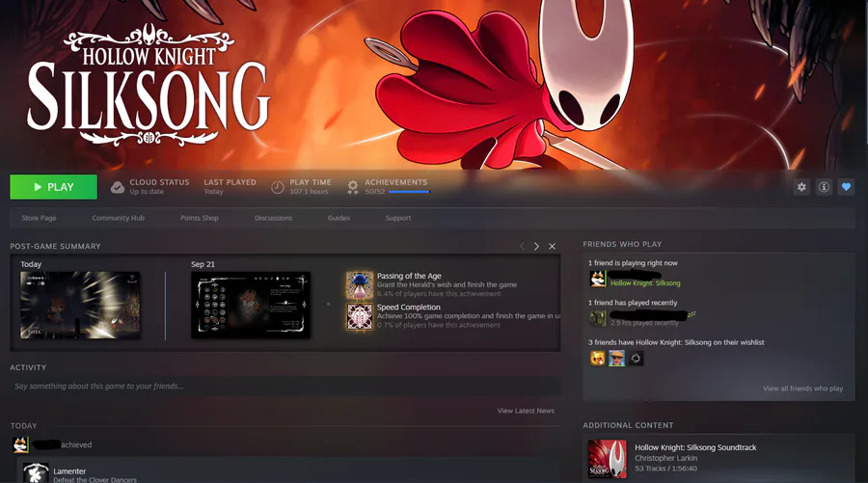Go to next post-game summary page
This screenshot has height=483, width=868.
[x=536, y=246]
